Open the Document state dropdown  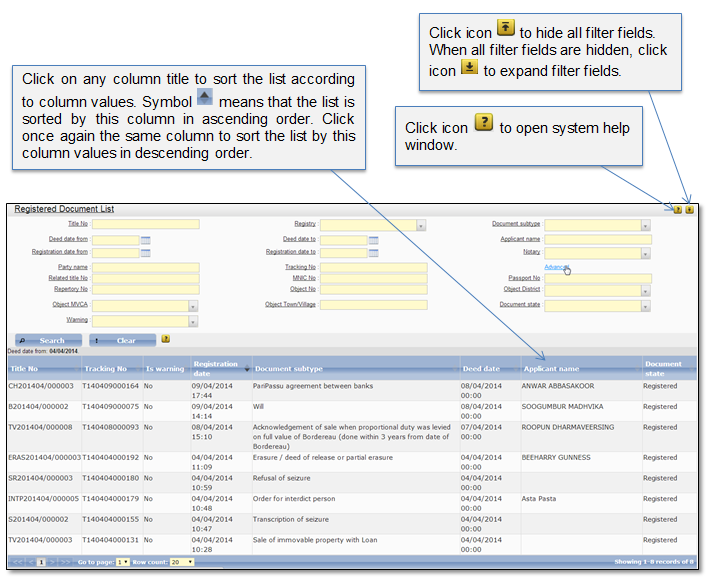[x=646, y=305]
